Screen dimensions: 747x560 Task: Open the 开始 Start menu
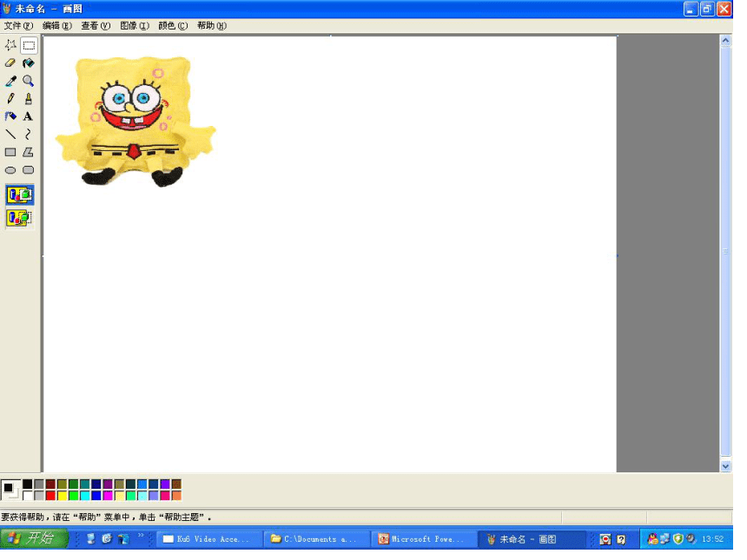(34, 538)
